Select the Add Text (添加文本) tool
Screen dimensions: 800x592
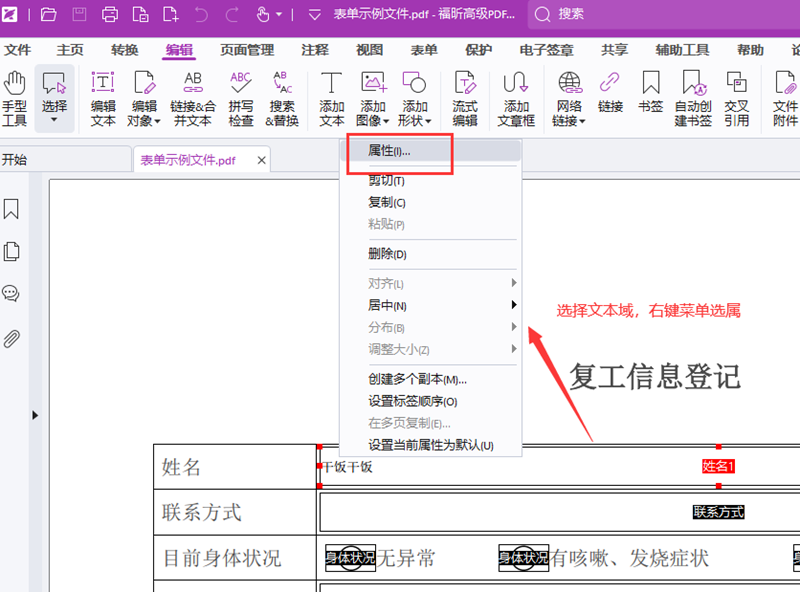(x=331, y=98)
